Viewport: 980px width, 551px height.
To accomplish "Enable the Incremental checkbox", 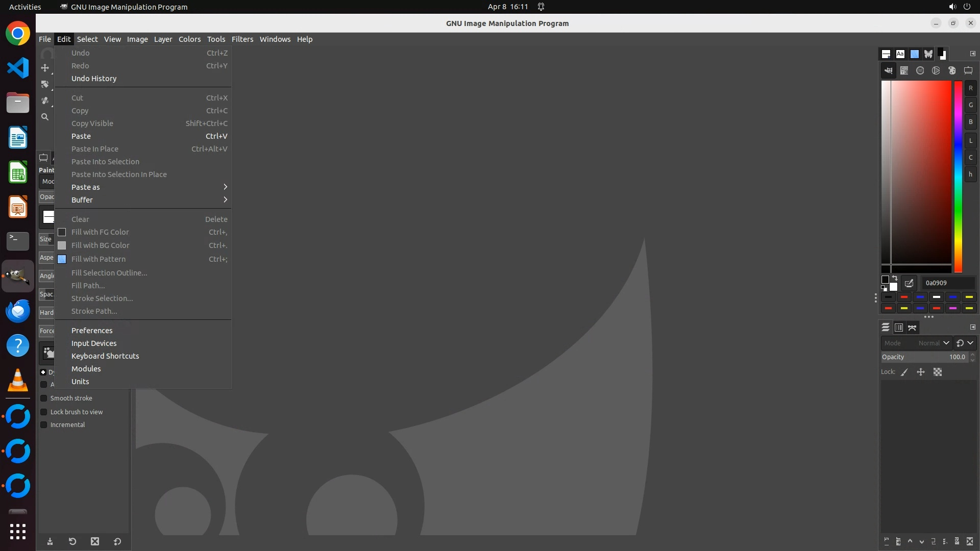I will [44, 425].
